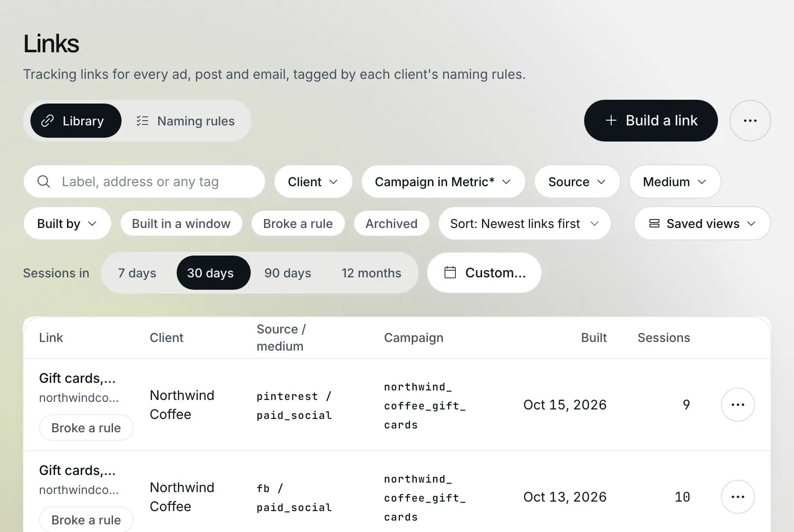This screenshot has width=794, height=532.
Task: Click the Custom... date range button
Action: coord(484,273)
